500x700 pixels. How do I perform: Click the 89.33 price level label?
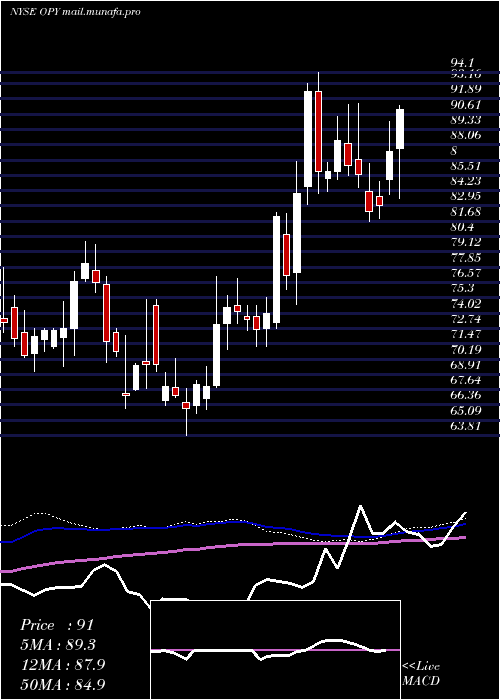[x=466, y=120]
